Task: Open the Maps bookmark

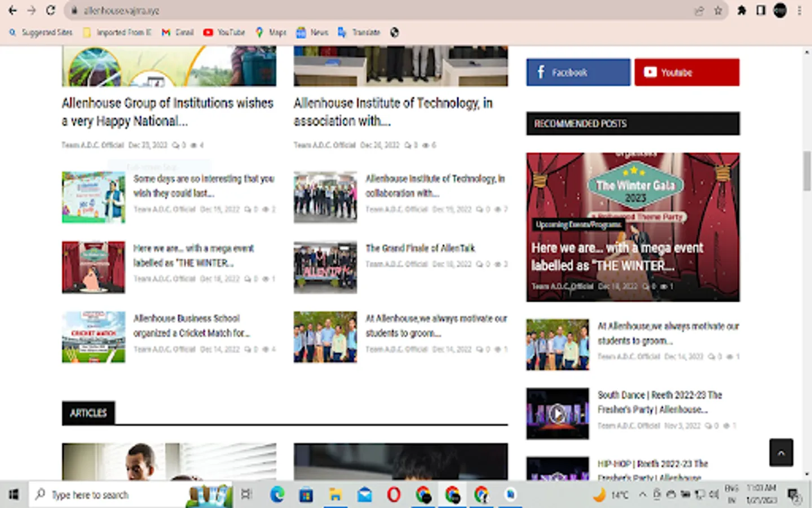Action: (271, 32)
